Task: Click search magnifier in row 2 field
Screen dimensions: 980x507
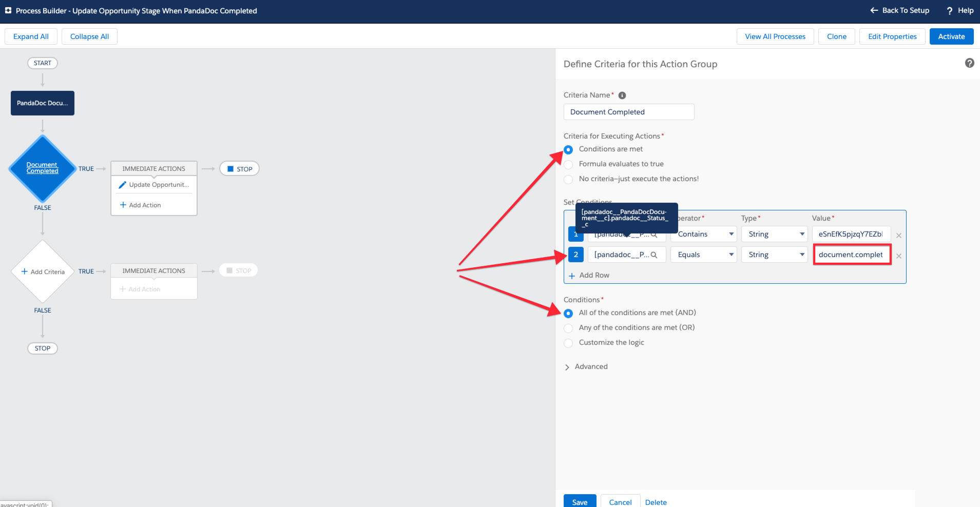Action: click(654, 255)
